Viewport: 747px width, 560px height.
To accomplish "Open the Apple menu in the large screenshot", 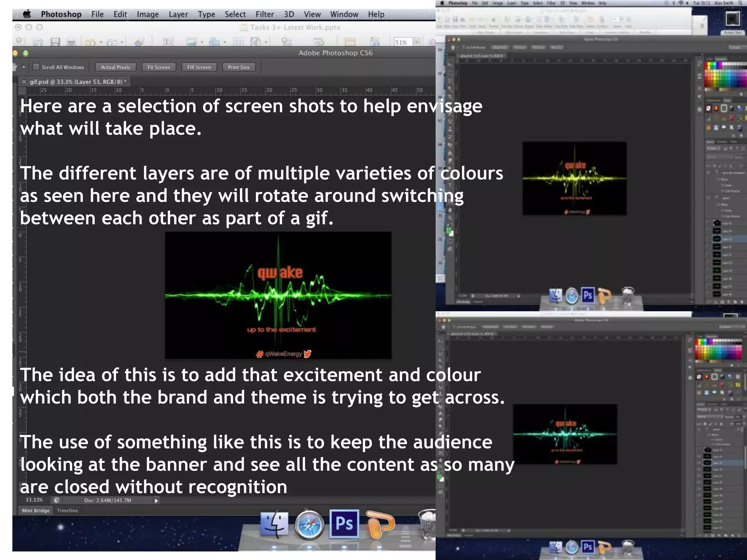I will [27, 14].
